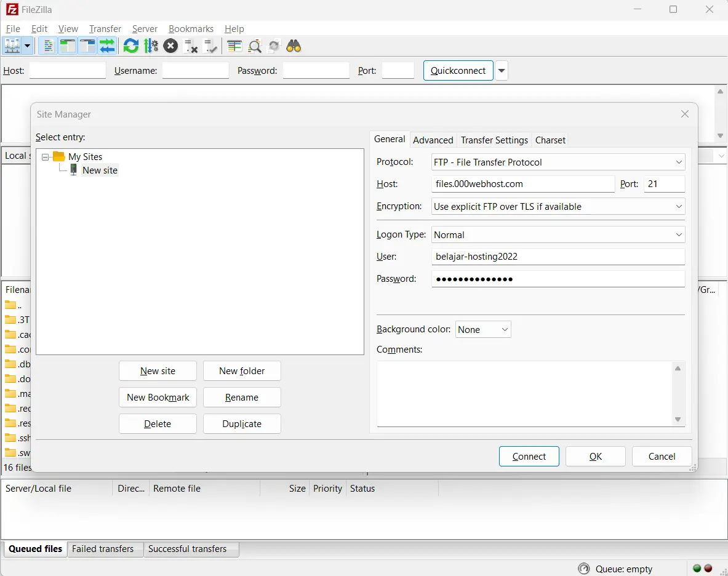This screenshot has height=576, width=728.
Task: Click the Duplicate button
Action: click(x=242, y=424)
